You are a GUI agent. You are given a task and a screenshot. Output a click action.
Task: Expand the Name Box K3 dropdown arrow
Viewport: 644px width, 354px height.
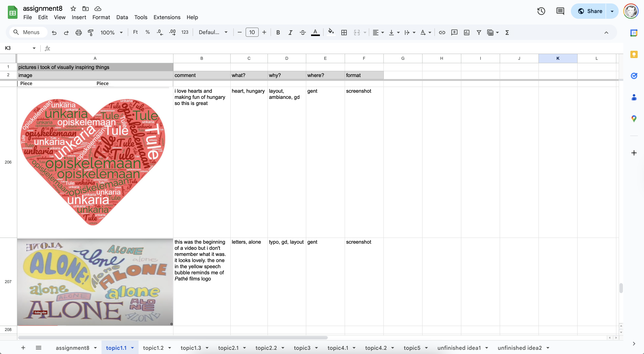(x=34, y=48)
